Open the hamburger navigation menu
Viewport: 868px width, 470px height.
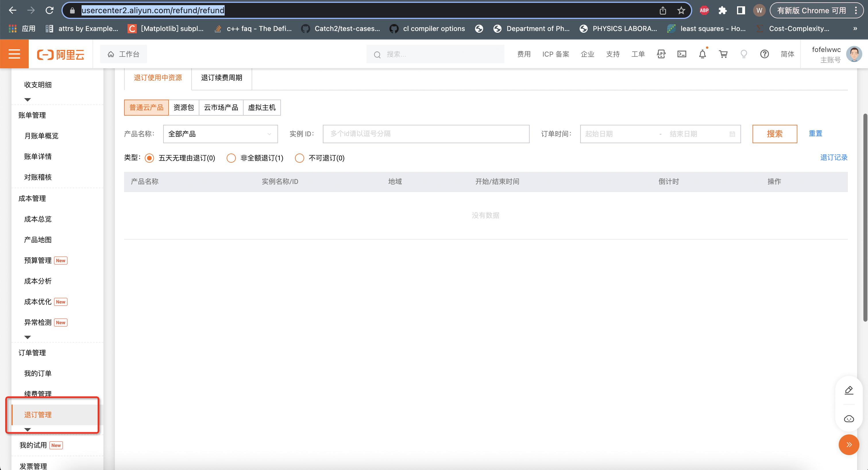coord(14,54)
